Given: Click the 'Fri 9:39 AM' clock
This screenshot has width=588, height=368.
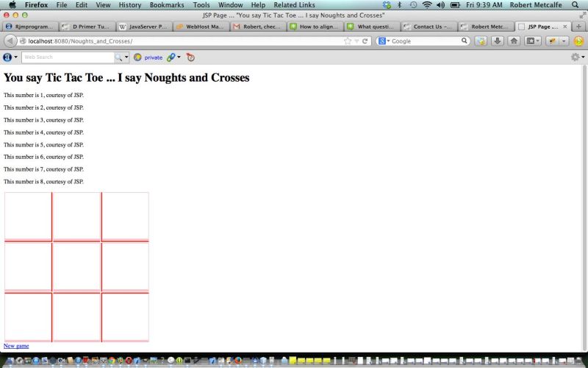Looking at the screenshot, I should [x=484, y=5].
